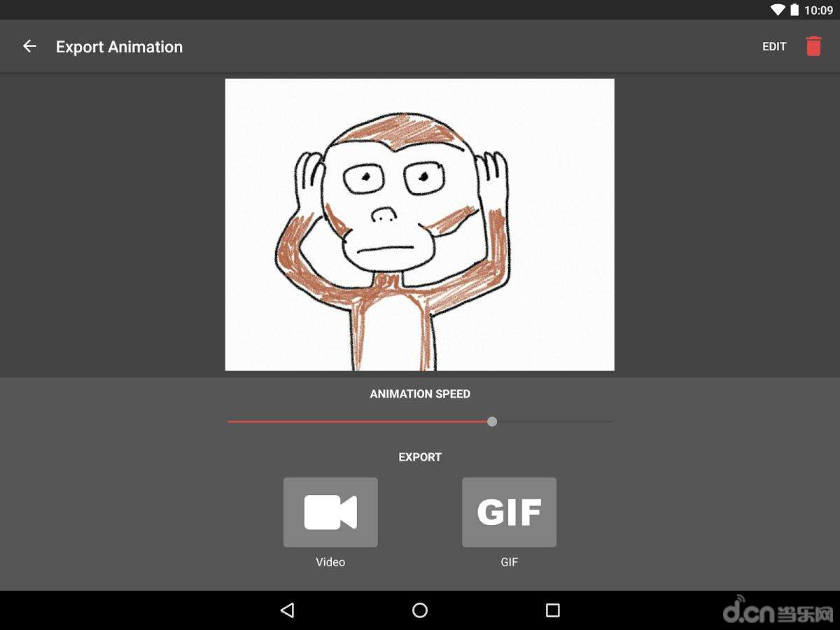Export using the large GIF icon tile

pos(509,512)
